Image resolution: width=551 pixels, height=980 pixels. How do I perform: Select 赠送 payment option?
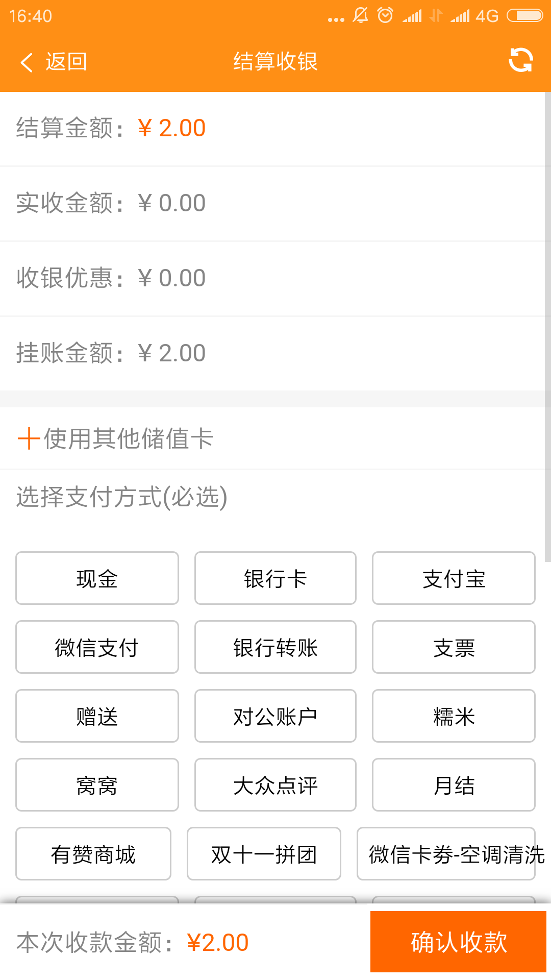[97, 716]
